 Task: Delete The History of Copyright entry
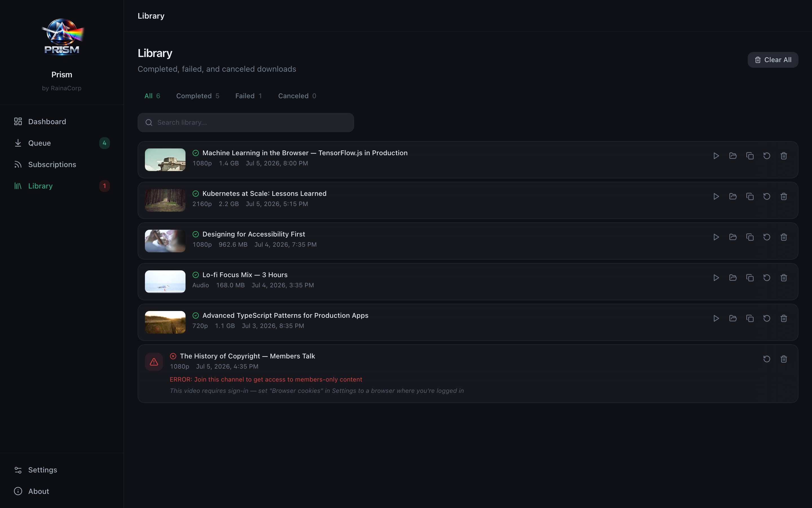pos(784,359)
